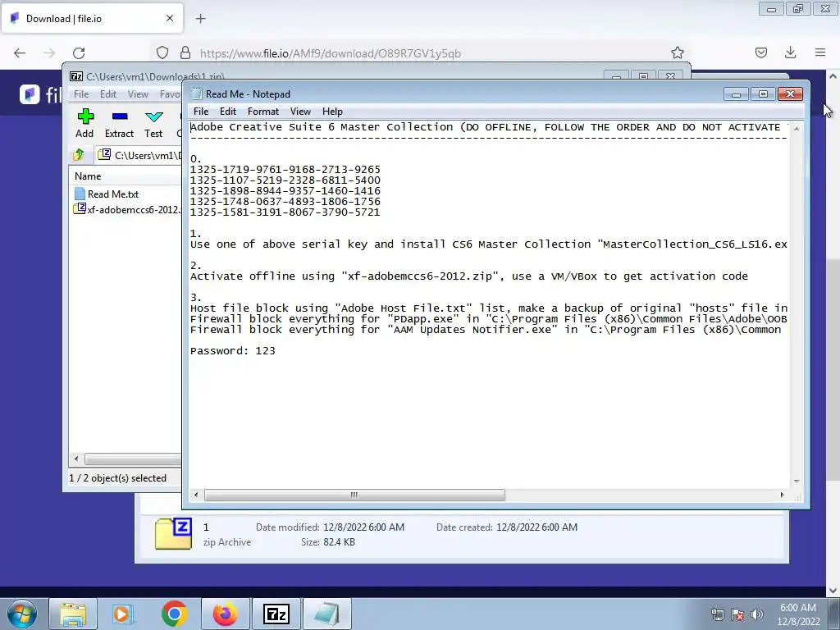Click the Extract icon in 7-Zip toolbar

pyautogui.click(x=120, y=116)
